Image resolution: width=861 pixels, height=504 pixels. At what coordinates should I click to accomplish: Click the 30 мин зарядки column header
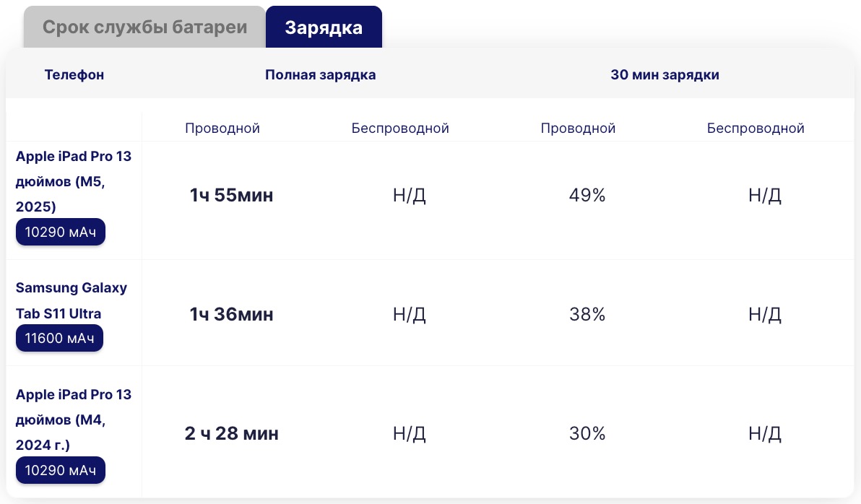tap(665, 75)
